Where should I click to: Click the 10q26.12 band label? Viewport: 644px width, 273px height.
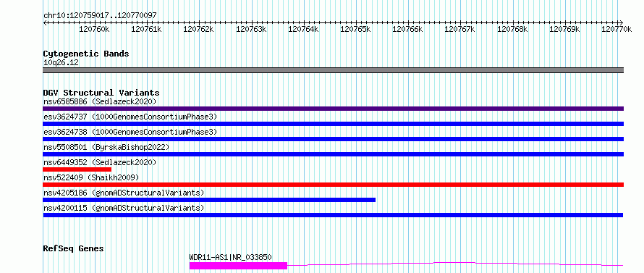62,62
